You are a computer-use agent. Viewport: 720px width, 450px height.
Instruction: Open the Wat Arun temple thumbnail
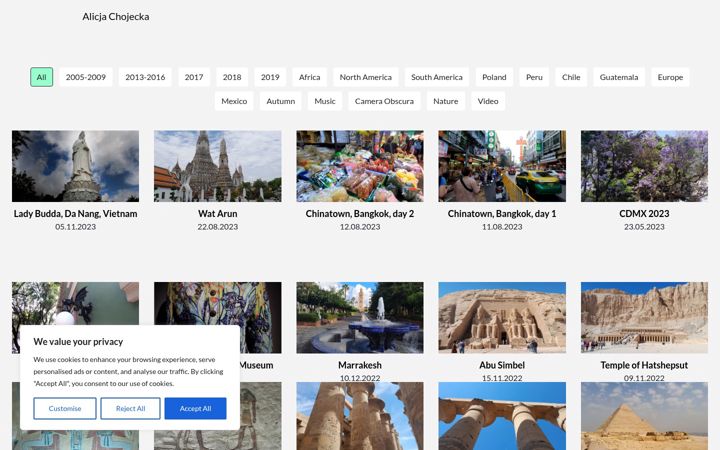[x=218, y=166]
